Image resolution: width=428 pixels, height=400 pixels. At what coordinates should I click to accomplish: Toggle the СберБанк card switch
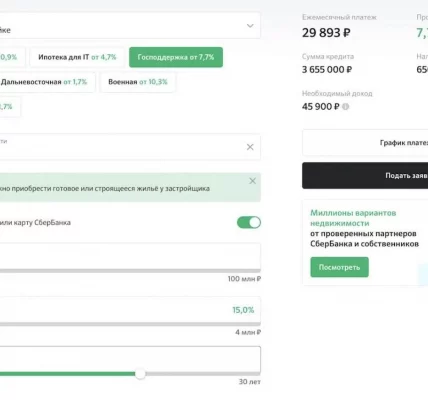(249, 222)
